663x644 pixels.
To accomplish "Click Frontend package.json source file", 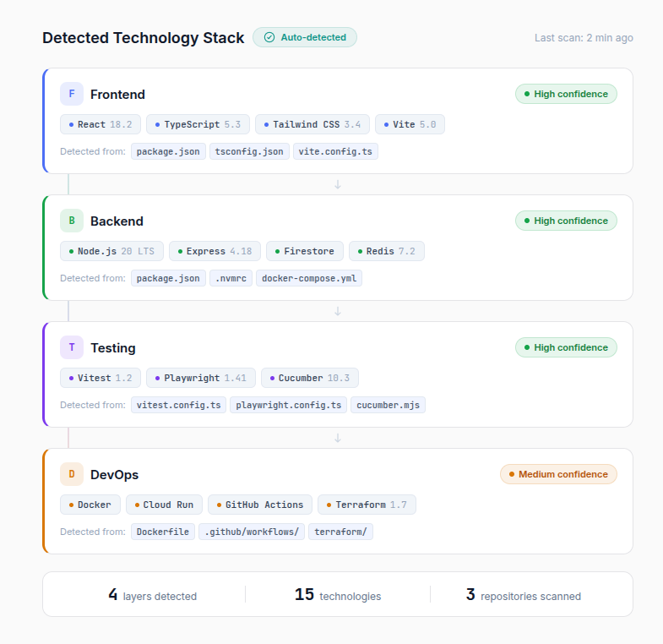I will tap(168, 151).
